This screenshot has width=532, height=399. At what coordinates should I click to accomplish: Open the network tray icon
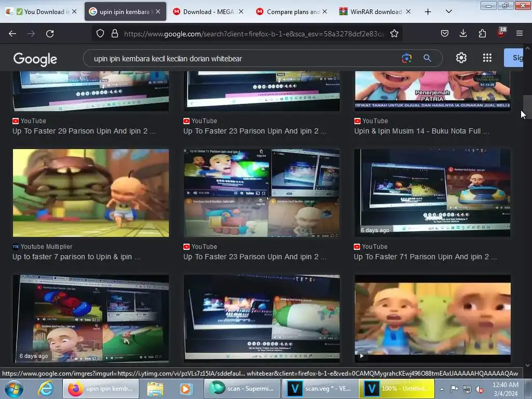click(467, 389)
